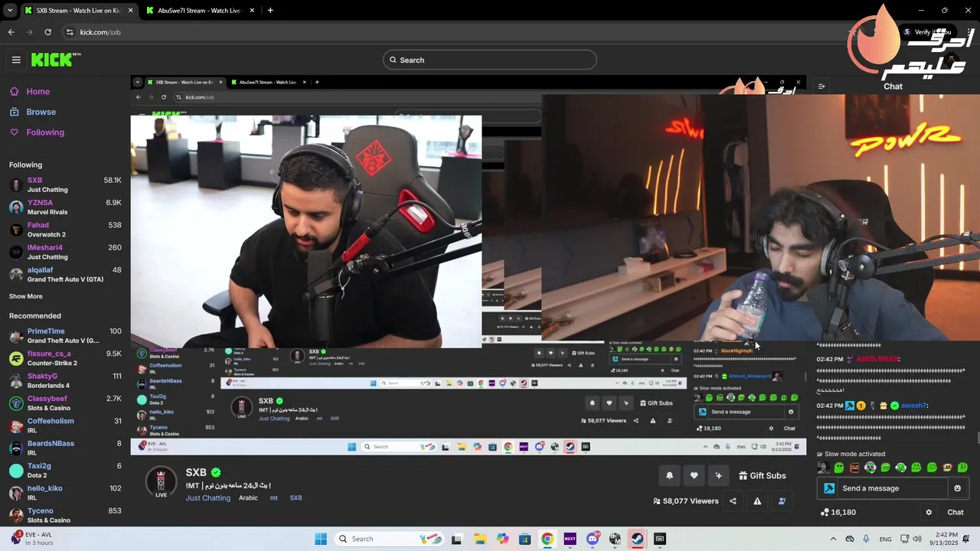
Task: Open BeardsNBass channel
Action: [x=65, y=448]
